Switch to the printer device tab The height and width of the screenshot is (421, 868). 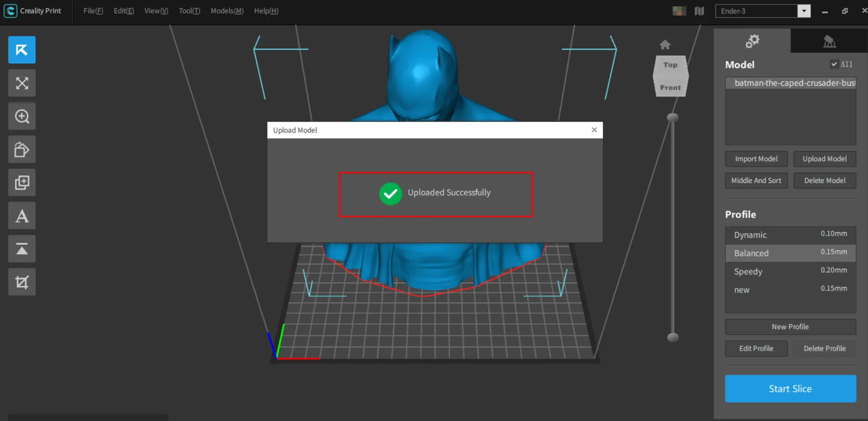click(829, 41)
